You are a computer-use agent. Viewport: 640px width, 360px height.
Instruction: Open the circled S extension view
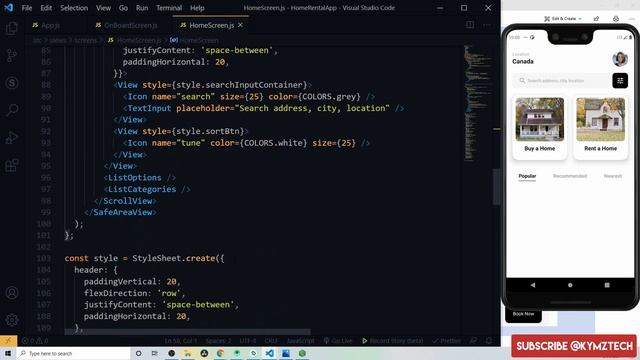click(x=12, y=83)
